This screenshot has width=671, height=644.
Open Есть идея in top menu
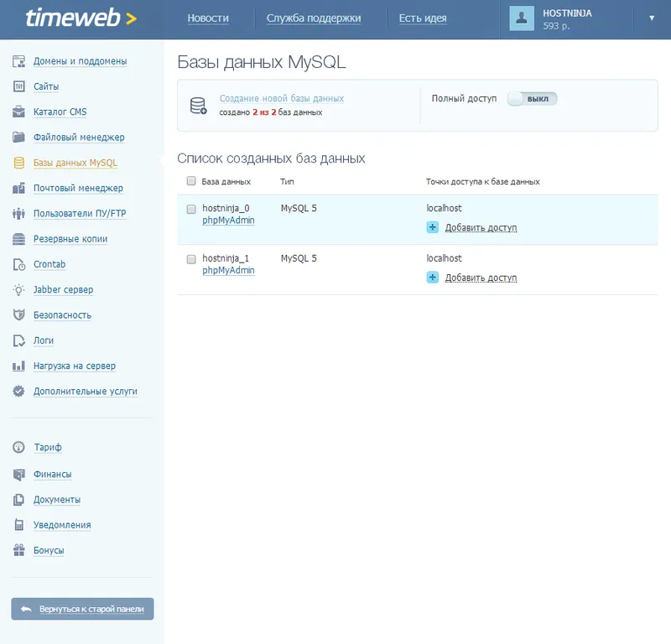[x=423, y=18]
